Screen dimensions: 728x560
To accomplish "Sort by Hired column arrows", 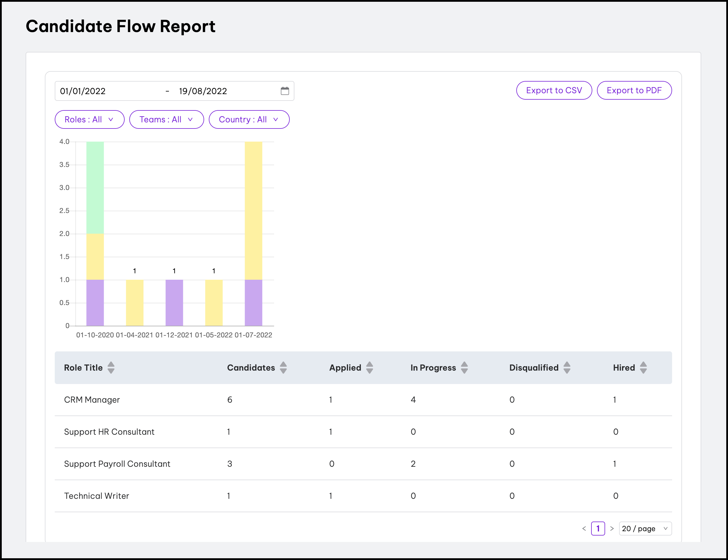I will 643,368.
